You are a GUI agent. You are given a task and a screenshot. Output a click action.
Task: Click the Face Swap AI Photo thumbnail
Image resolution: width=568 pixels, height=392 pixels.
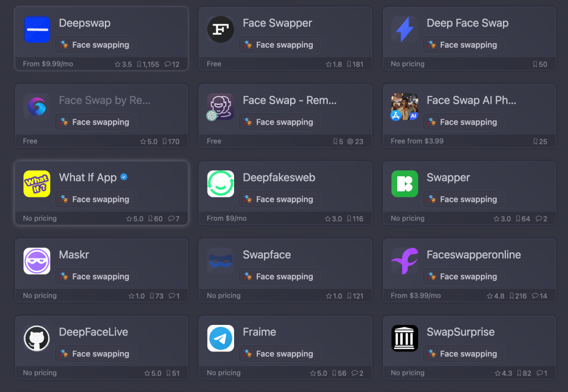pos(404,107)
